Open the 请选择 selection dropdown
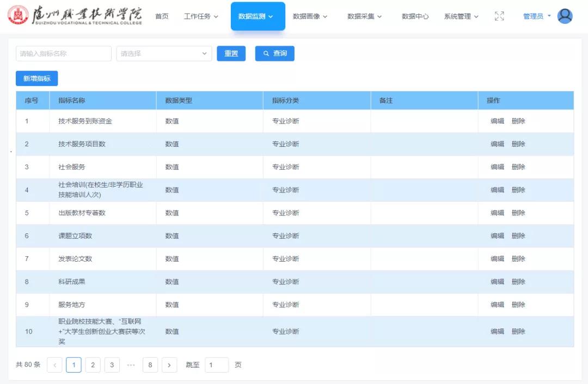Viewport: 588px width, 384px height. coord(163,53)
